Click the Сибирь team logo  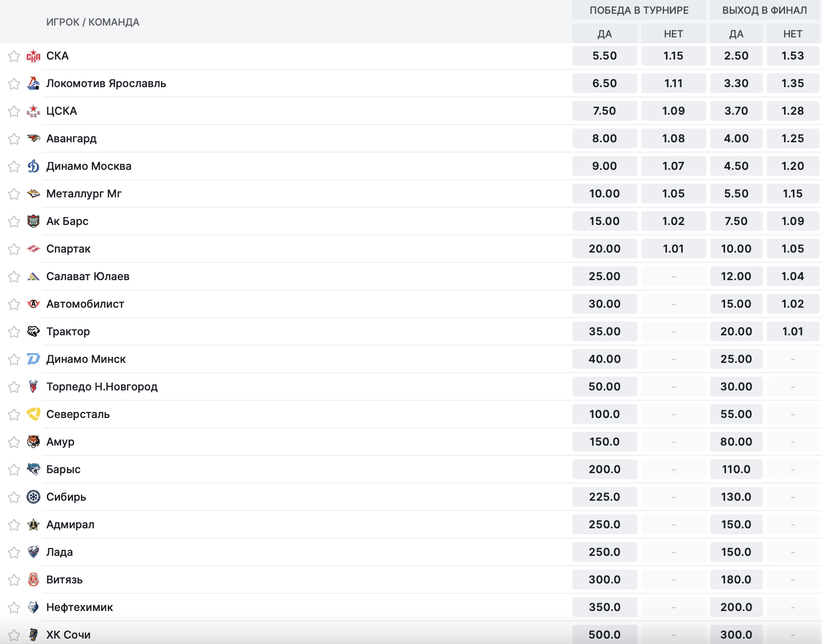33,497
